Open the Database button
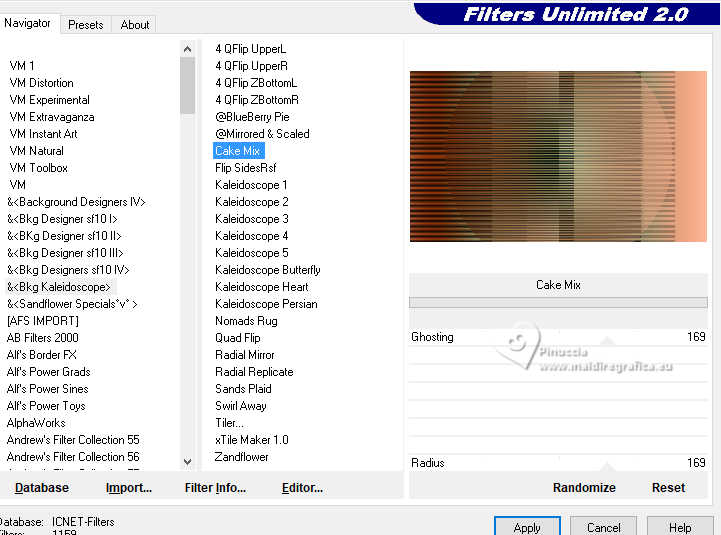This screenshot has width=721, height=535. 41,488
